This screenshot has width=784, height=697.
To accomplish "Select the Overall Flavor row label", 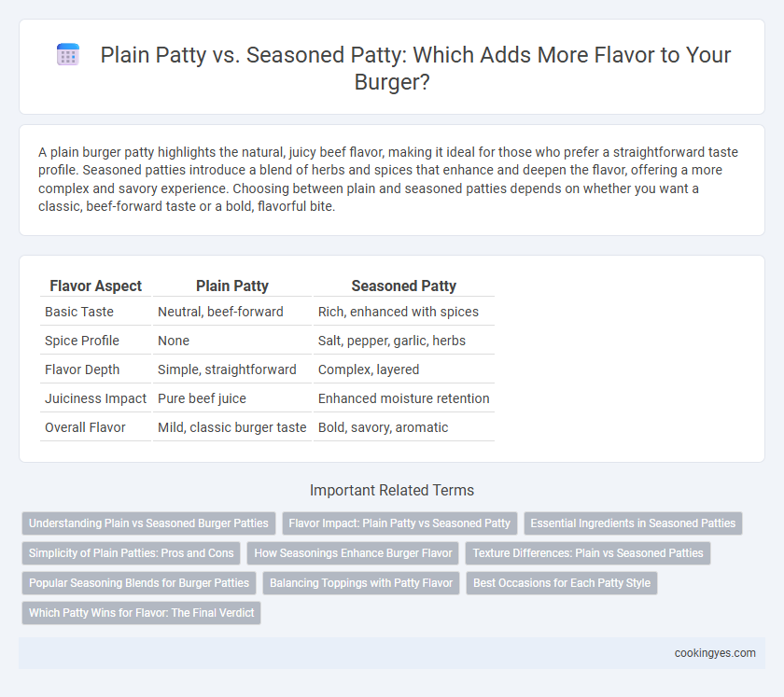I will (85, 427).
